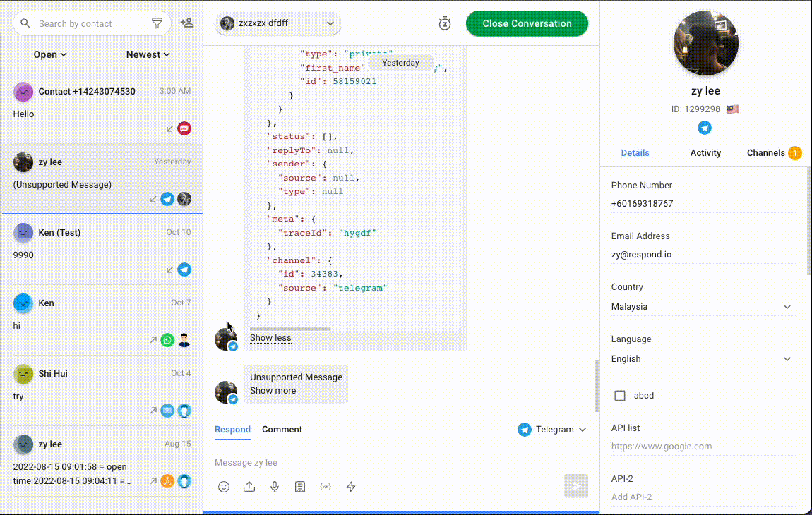
Task: Open the Telegram channel selector dropdown
Action: (553, 429)
